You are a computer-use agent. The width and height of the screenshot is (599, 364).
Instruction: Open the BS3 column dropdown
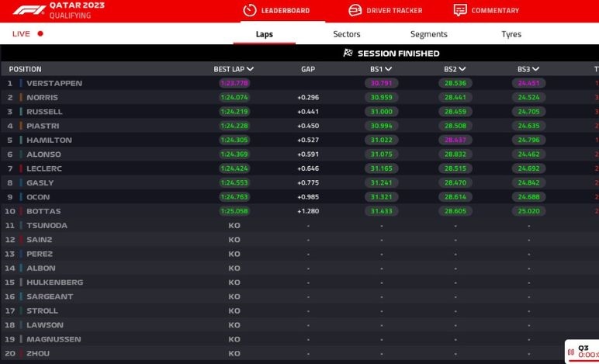(535, 69)
